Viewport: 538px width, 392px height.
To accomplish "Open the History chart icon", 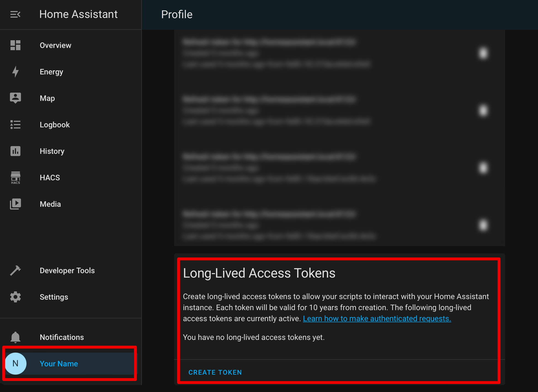I will coord(15,151).
